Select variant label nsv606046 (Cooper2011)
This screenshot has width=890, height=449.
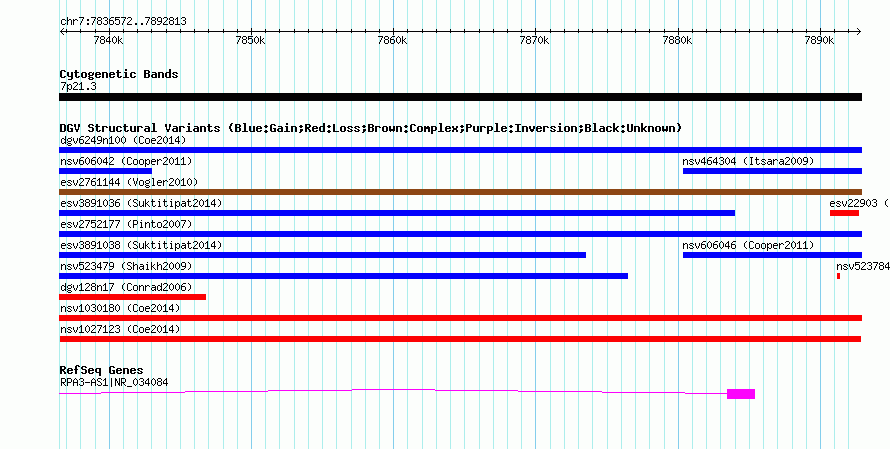coord(748,245)
